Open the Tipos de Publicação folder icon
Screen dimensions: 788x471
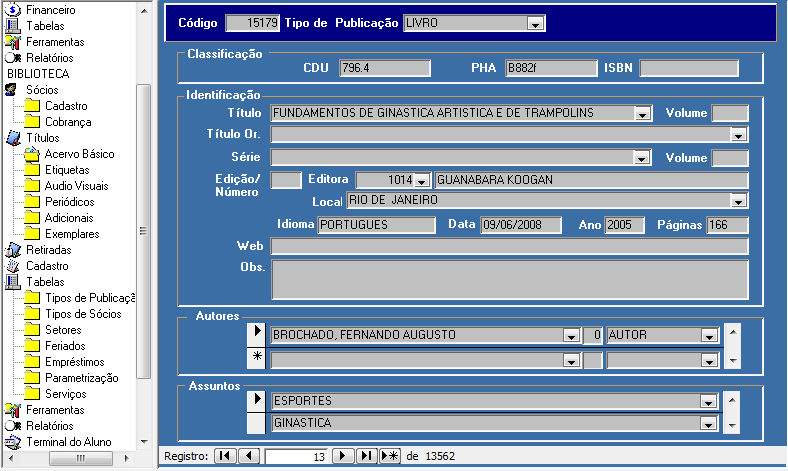[32, 298]
